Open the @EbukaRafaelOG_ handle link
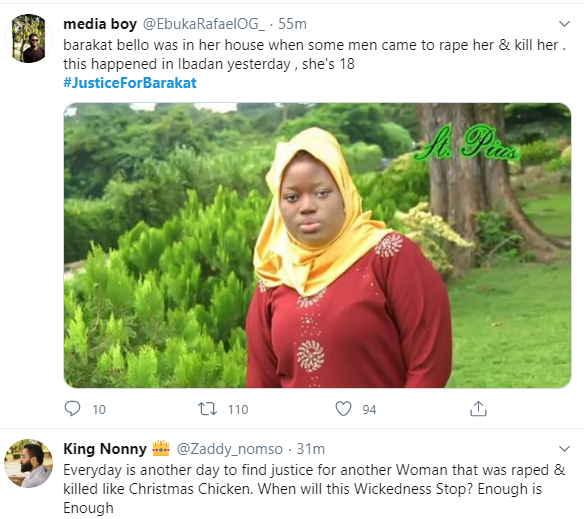584x519 pixels. coord(204,24)
